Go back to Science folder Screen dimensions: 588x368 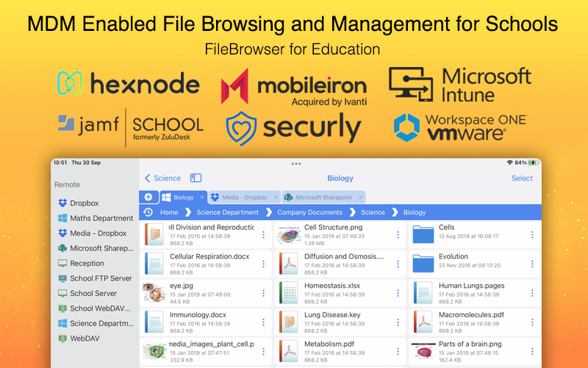pos(162,178)
